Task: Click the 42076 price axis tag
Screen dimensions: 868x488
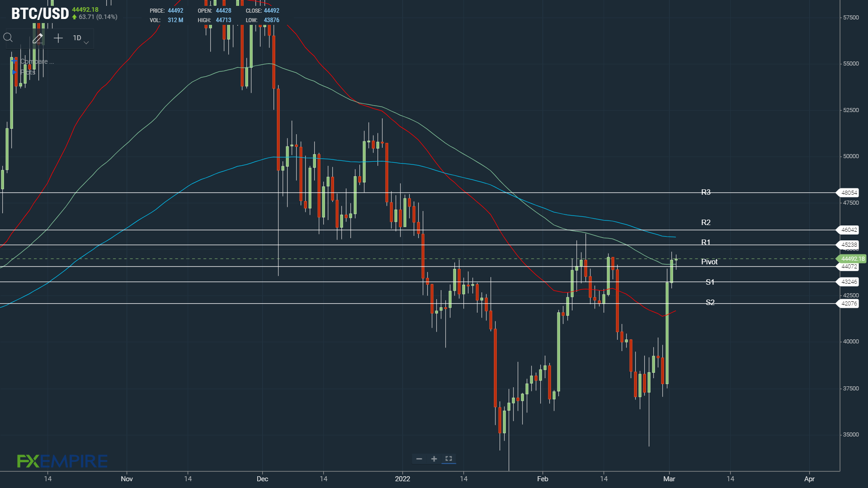Action: pyautogui.click(x=848, y=304)
